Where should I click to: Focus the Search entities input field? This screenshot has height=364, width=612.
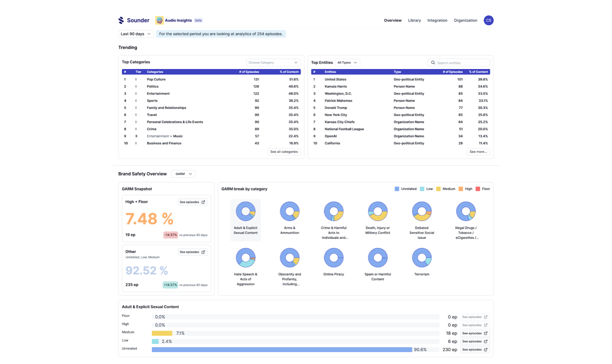tap(459, 63)
